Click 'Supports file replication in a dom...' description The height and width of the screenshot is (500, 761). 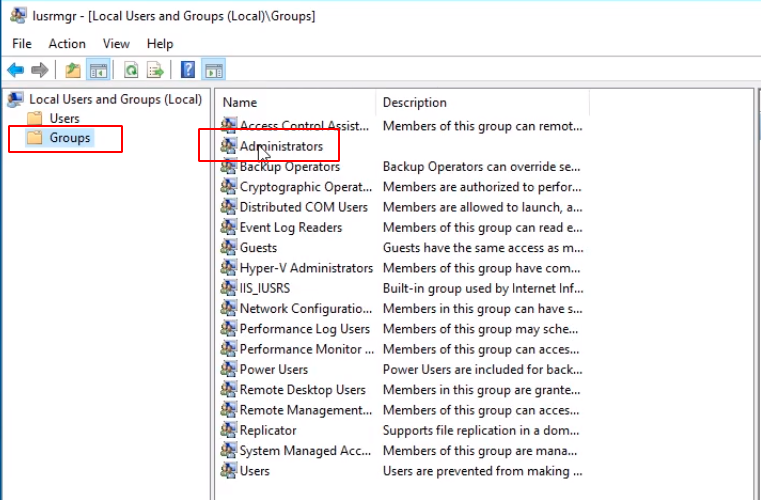pyautogui.click(x=482, y=431)
